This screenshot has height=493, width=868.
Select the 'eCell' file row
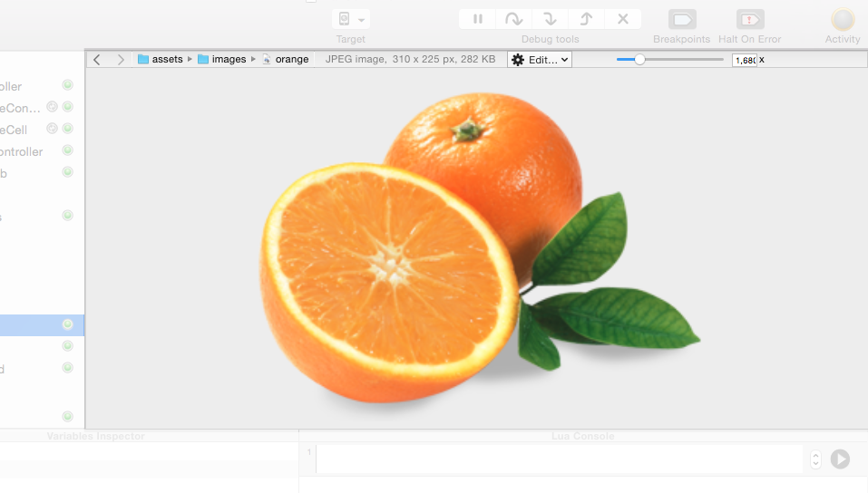(42, 130)
